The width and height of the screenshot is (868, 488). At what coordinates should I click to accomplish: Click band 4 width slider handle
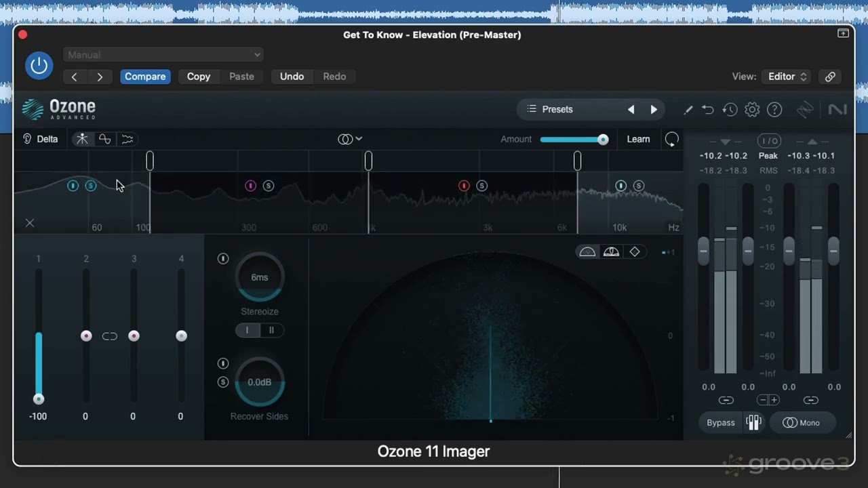tap(181, 336)
